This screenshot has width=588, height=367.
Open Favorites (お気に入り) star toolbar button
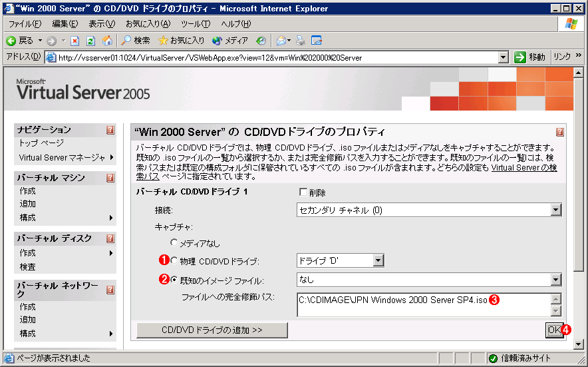pyautogui.click(x=181, y=41)
